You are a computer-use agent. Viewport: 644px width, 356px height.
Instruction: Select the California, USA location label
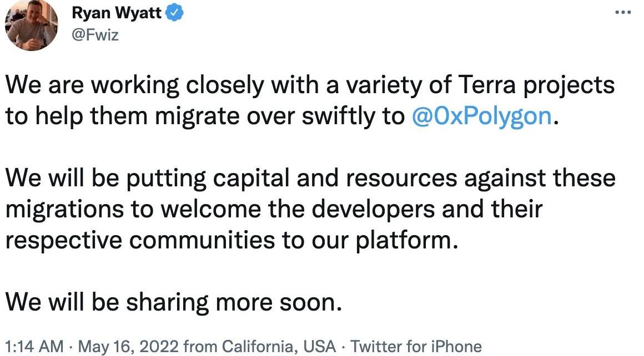tap(279, 347)
